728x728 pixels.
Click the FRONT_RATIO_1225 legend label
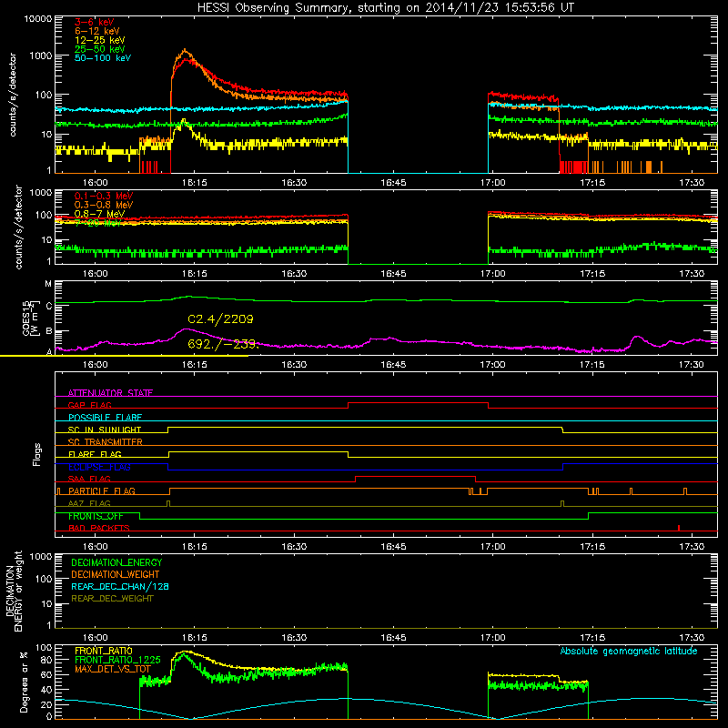tap(118, 660)
